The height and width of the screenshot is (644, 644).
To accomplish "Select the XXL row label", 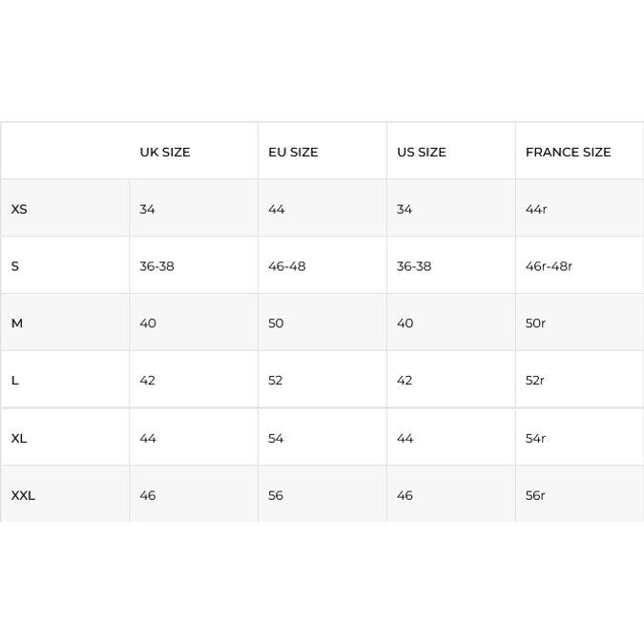I will (23, 495).
